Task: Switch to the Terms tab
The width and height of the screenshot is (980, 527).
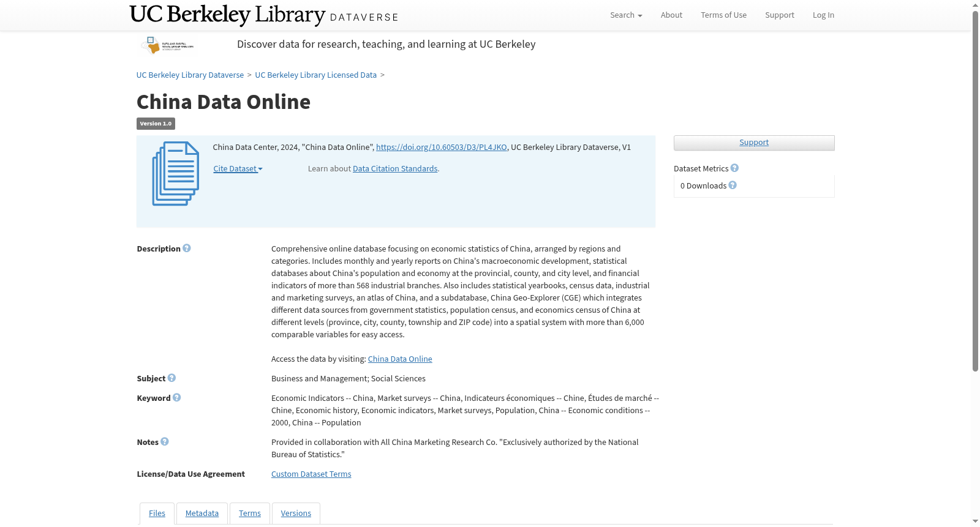Action: click(250, 514)
